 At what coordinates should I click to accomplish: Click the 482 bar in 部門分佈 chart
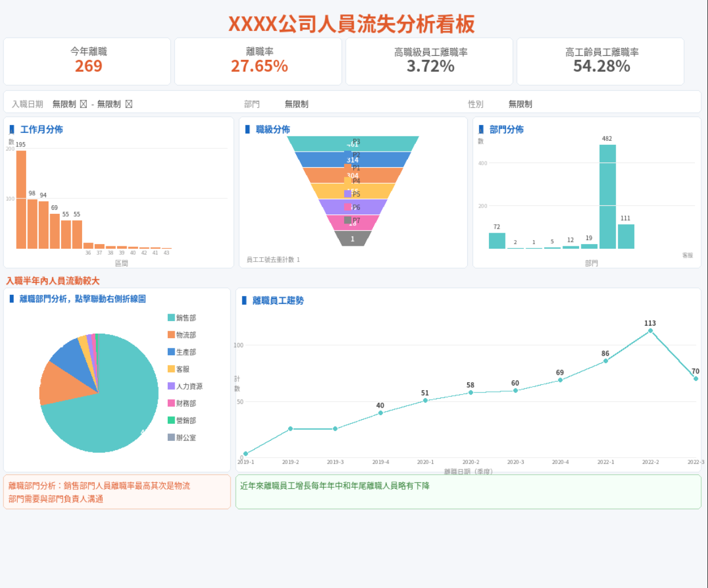pyautogui.click(x=608, y=196)
